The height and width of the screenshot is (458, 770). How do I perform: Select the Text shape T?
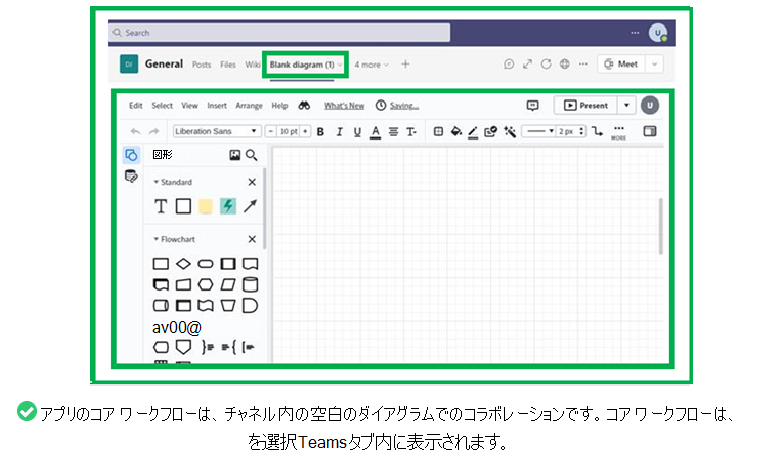tap(161, 206)
